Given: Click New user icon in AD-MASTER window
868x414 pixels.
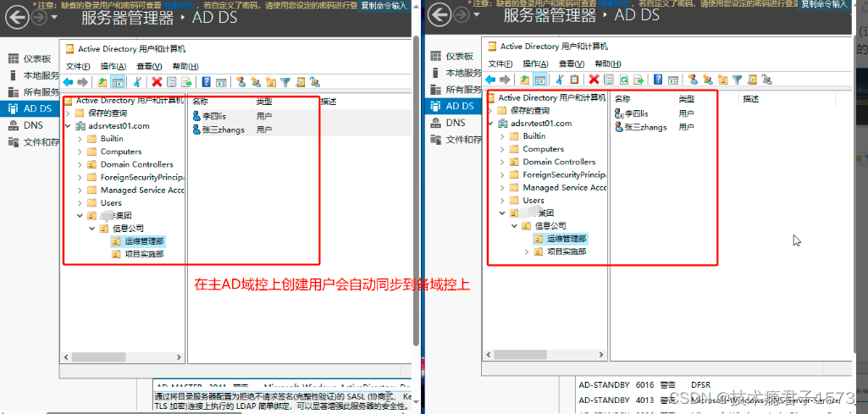Looking at the screenshot, I should (240, 82).
